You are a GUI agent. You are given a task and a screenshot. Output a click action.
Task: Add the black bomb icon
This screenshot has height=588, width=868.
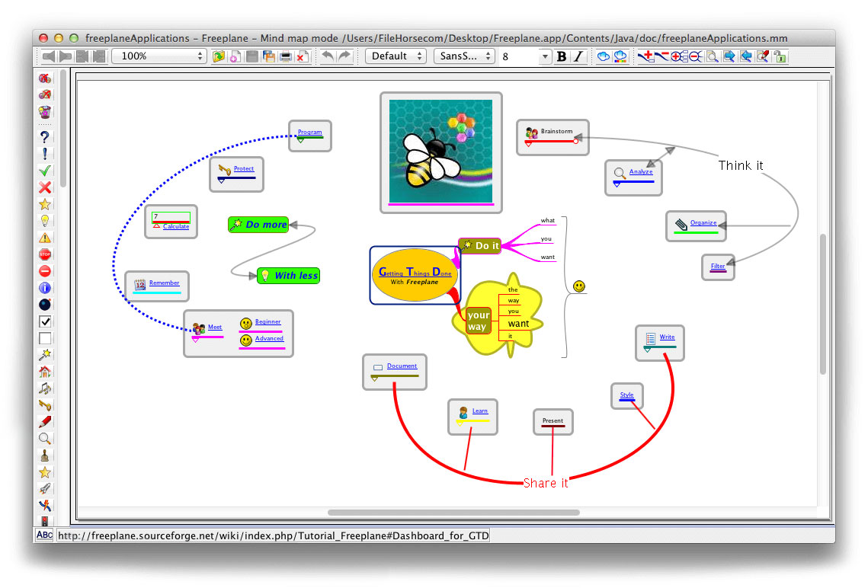(45, 304)
